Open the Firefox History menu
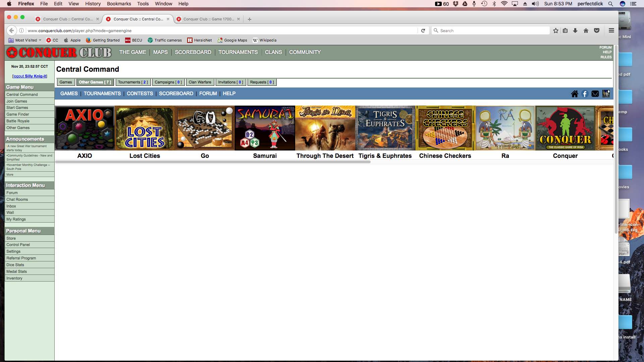 click(93, 4)
